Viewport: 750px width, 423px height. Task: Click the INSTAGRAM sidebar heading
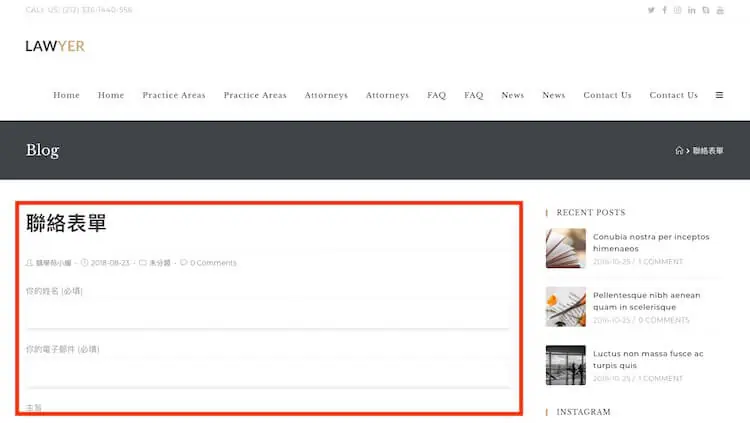(x=583, y=412)
